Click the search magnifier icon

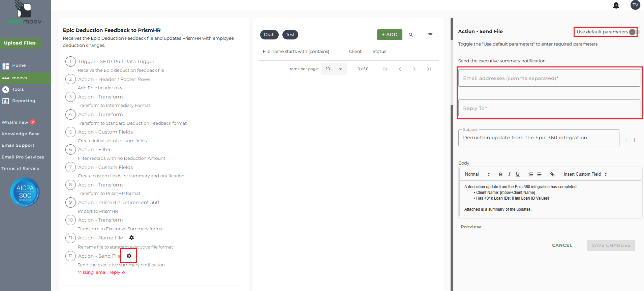pyautogui.click(x=411, y=35)
